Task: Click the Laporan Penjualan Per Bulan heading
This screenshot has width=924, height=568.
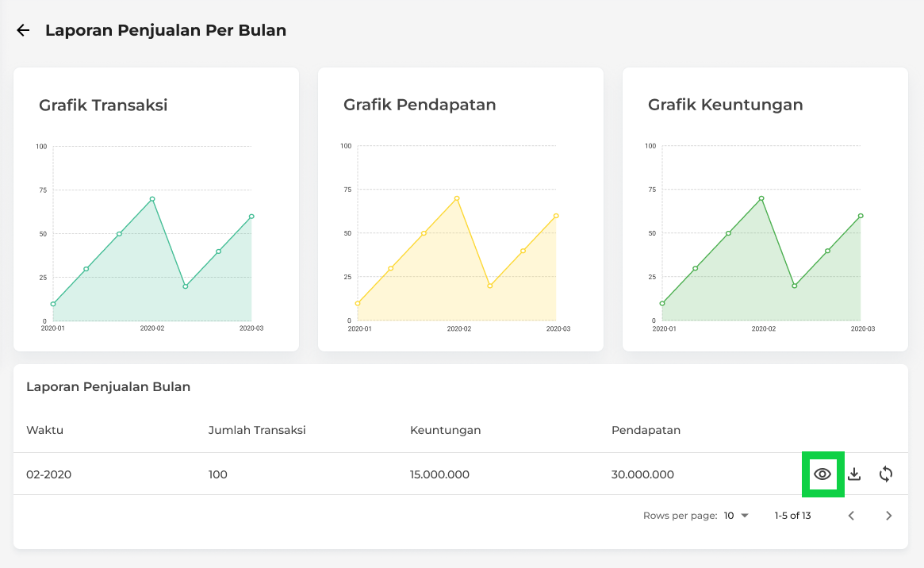Action: point(166,30)
